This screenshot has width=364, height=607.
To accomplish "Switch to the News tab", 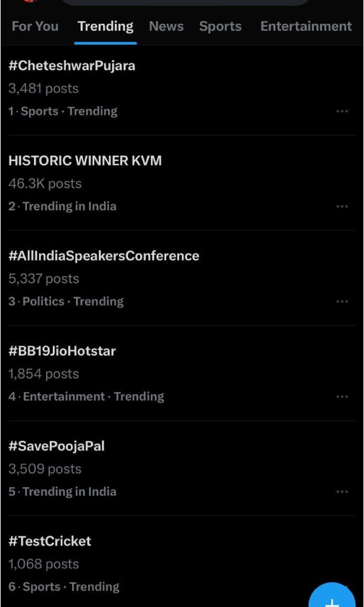I will (166, 26).
